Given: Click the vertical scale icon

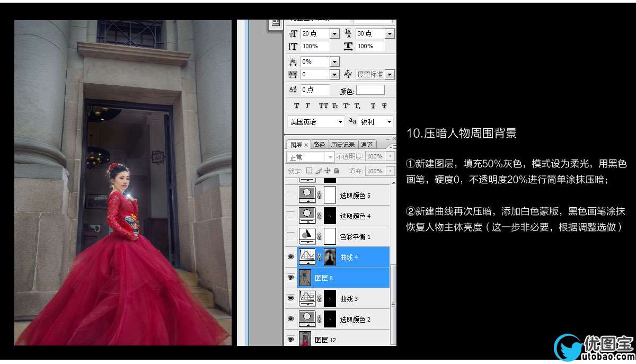Looking at the screenshot, I should click(x=293, y=46).
